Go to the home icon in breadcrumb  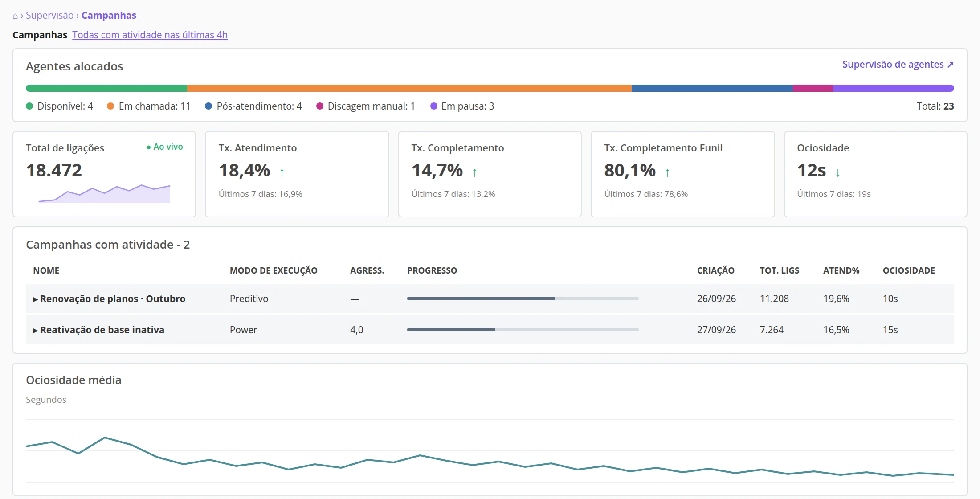click(x=15, y=16)
